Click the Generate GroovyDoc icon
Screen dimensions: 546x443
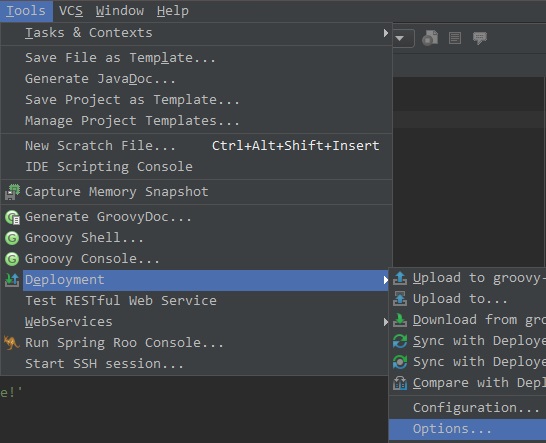(13, 217)
